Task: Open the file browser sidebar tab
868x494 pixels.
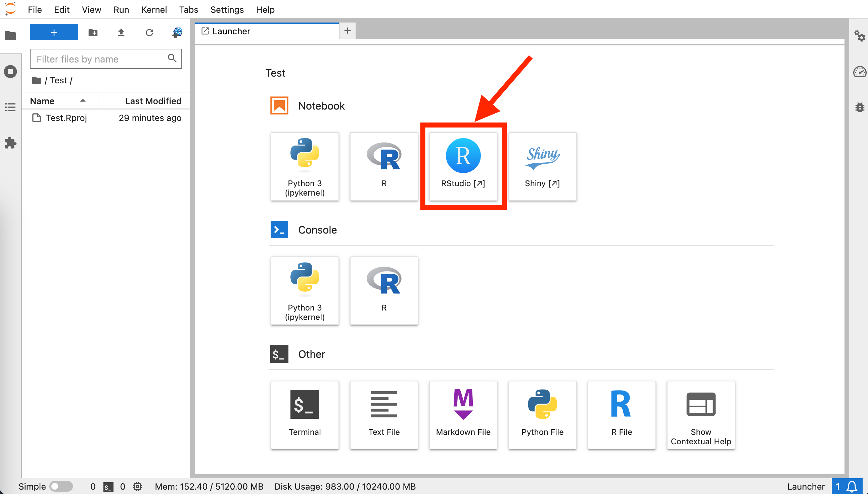Action: coord(10,36)
